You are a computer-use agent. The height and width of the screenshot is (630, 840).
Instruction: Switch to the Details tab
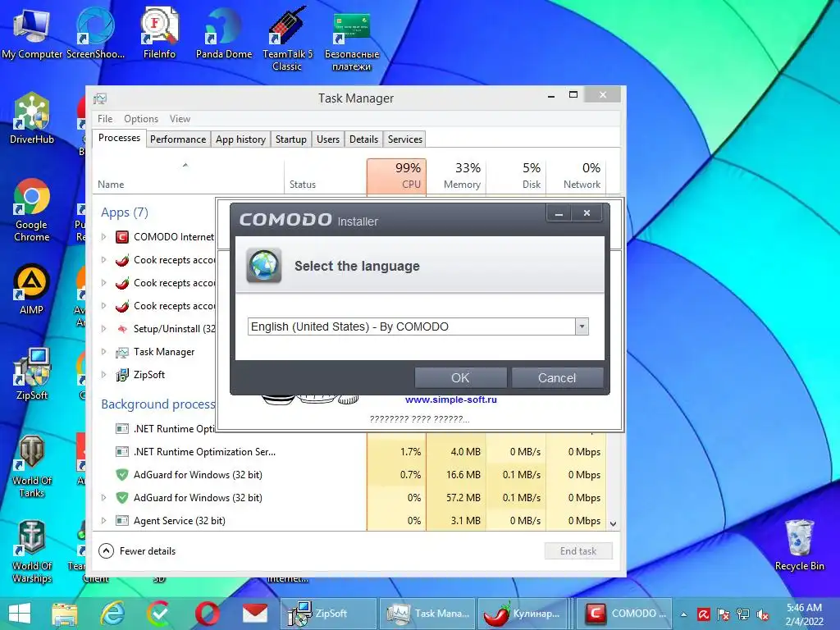pos(363,139)
